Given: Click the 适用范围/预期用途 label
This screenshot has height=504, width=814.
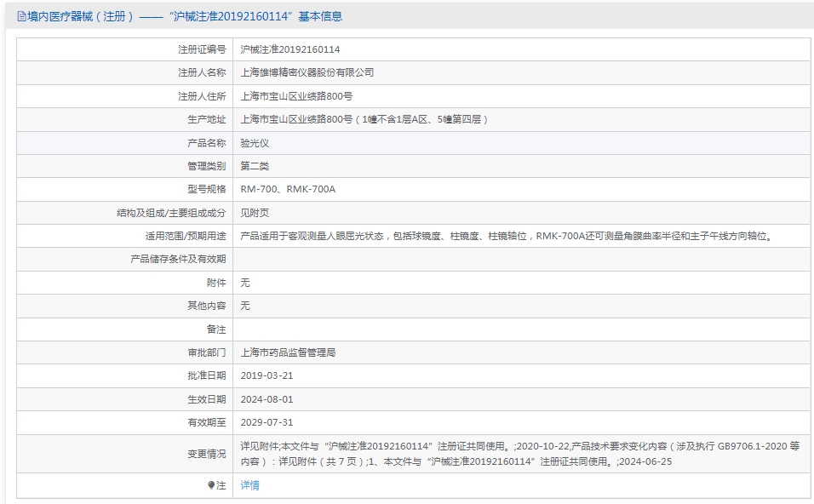Looking at the screenshot, I should pos(186,236).
